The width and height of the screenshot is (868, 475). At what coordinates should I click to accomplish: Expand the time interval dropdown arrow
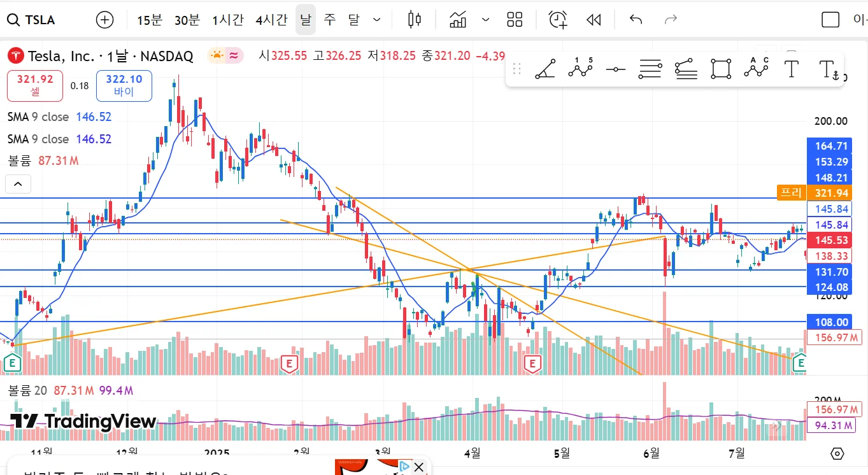(x=377, y=20)
